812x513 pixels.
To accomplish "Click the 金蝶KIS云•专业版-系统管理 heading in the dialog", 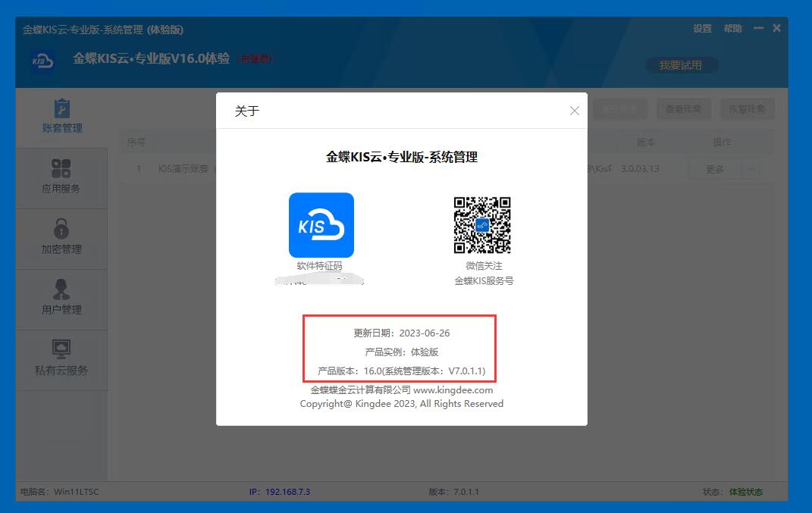I will pos(401,157).
